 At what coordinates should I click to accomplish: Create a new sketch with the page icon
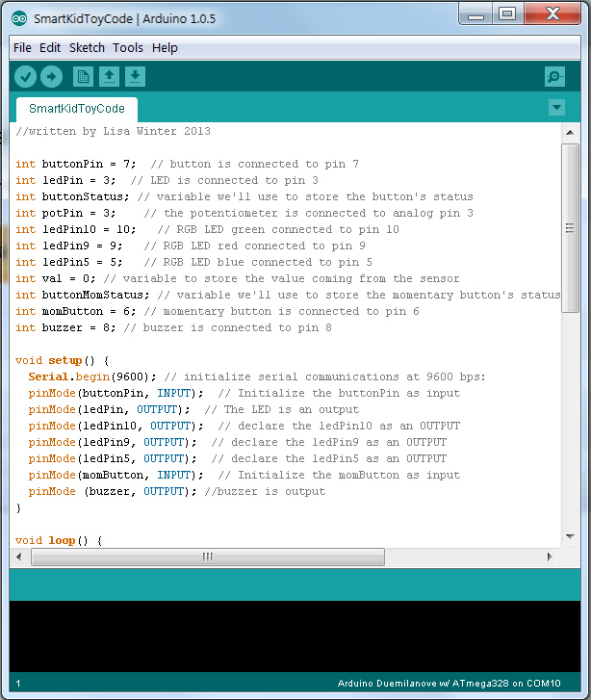pos(83,77)
